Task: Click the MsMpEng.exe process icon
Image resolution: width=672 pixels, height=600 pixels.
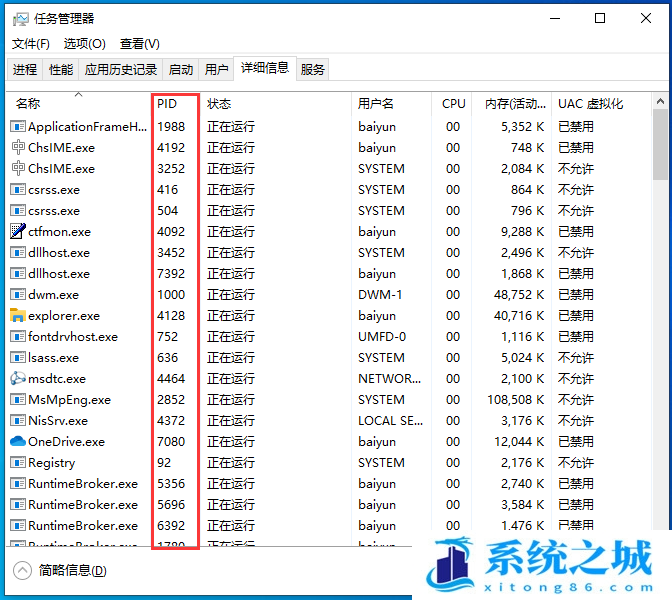Action: point(18,400)
